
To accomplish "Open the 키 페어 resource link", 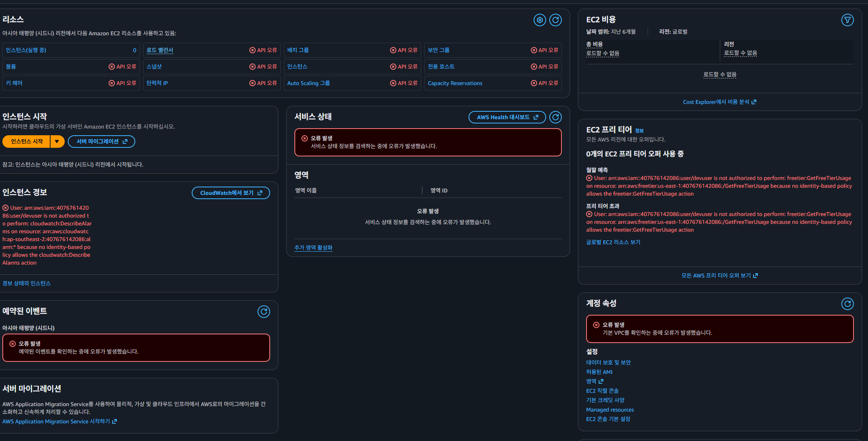I will point(14,83).
